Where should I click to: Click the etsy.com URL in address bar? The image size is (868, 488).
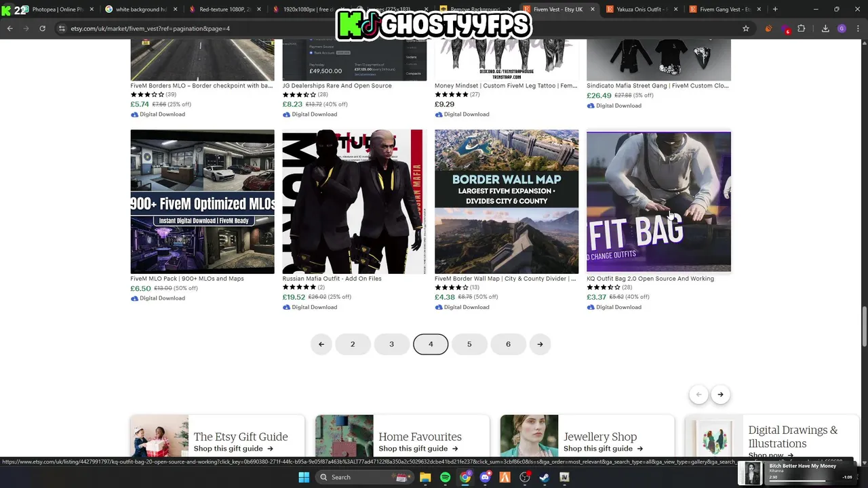[x=151, y=28]
